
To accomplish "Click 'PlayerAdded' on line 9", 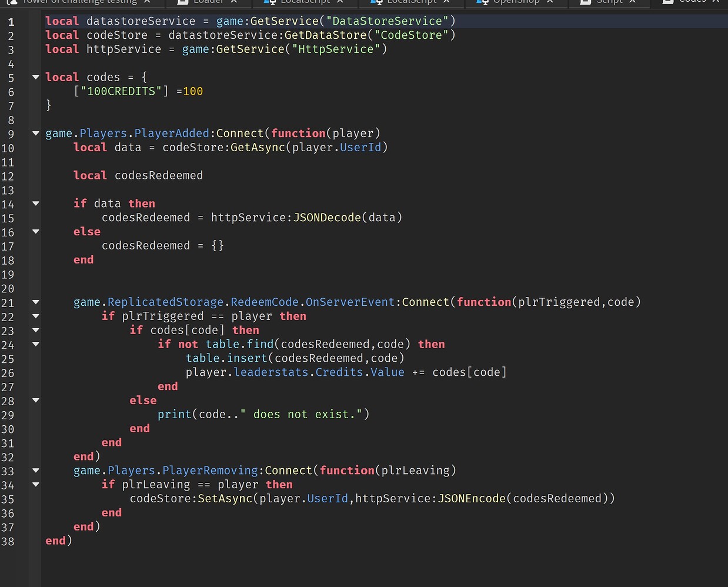I will coord(172,134).
